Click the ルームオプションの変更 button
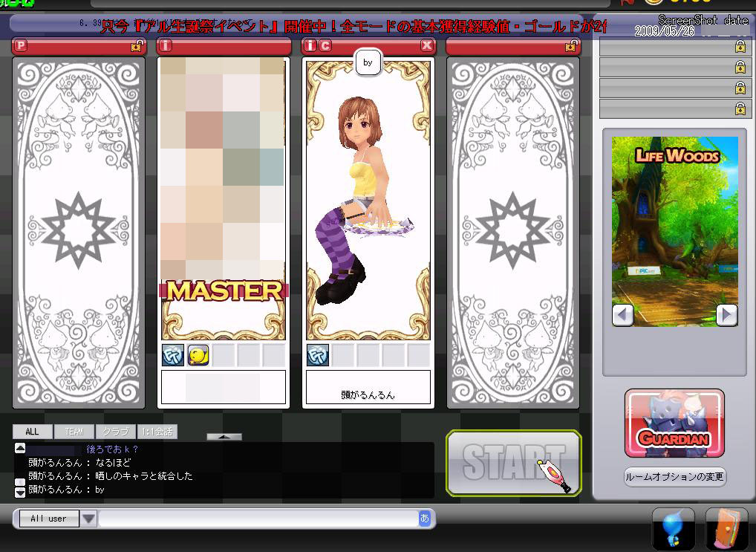The width and height of the screenshot is (756, 552). pyautogui.click(x=674, y=477)
